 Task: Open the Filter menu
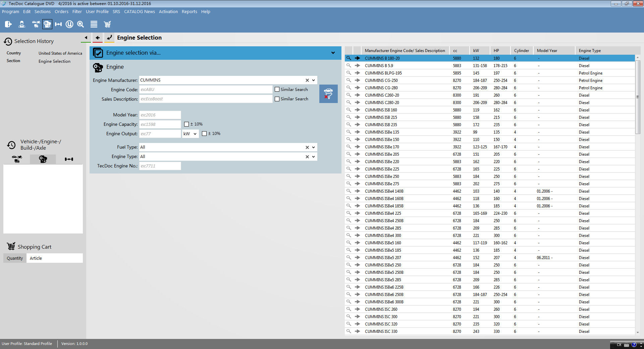click(x=77, y=11)
